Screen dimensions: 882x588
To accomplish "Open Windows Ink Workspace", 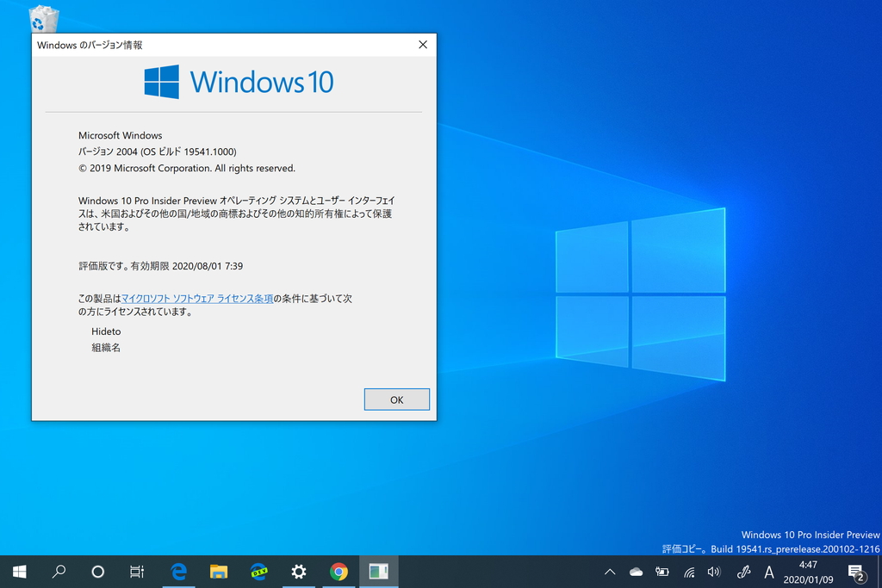I will pyautogui.click(x=742, y=572).
